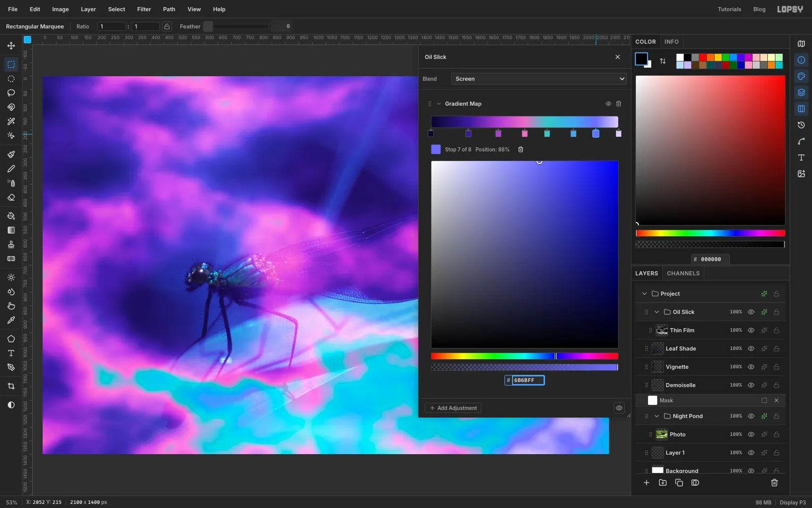The width and height of the screenshot is (812, 508).
Task: Select the Crop tool
Action: pos(11,386)
